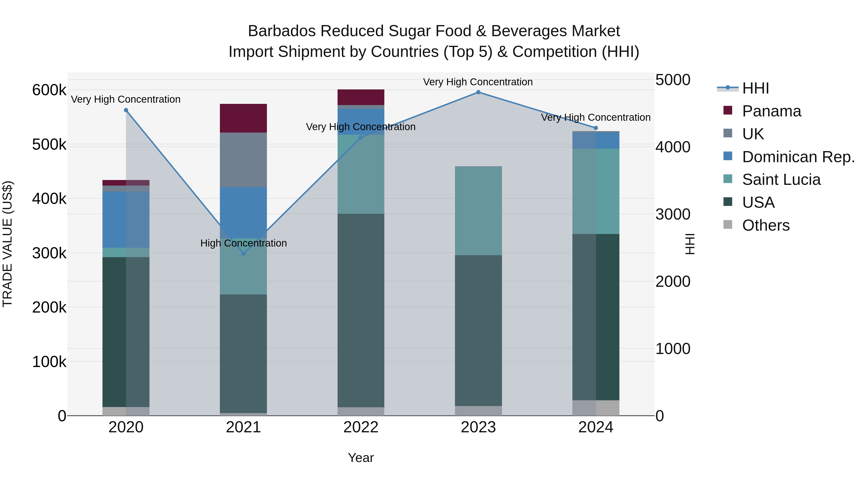Click the 2020 x-axis label
The width and height of the screenshot is (868, 488).
(126, 427)
